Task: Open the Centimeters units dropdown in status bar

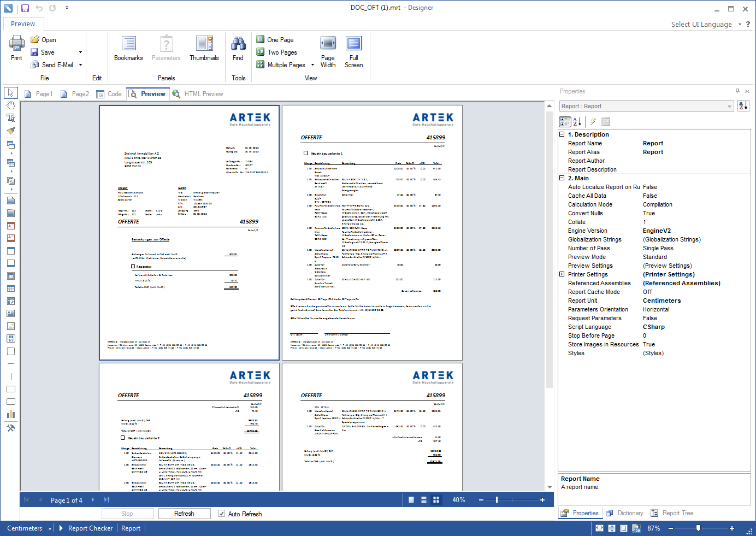Action: (50, 528)
